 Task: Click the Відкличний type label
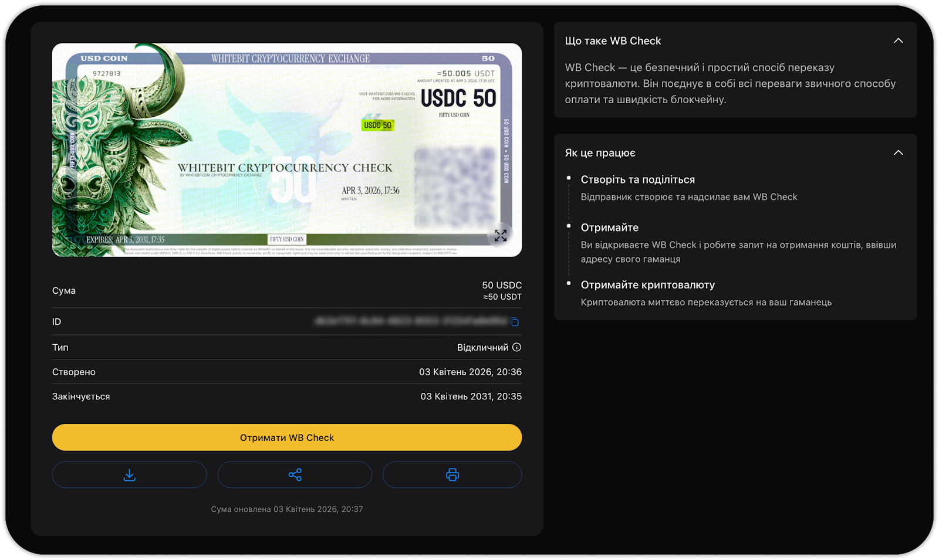pos(482,347)
